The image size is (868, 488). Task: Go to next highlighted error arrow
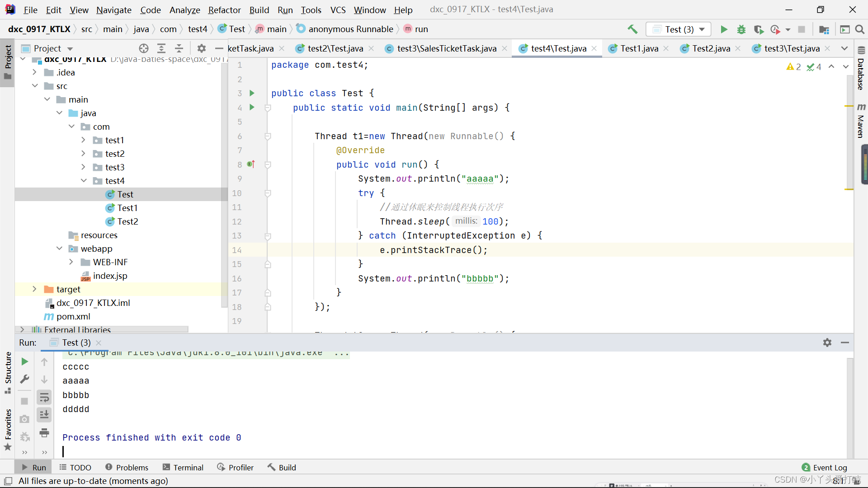pos(846,67)
